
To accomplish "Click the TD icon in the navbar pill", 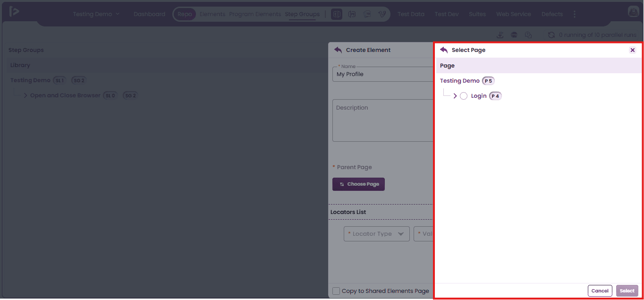I will 367,14.
